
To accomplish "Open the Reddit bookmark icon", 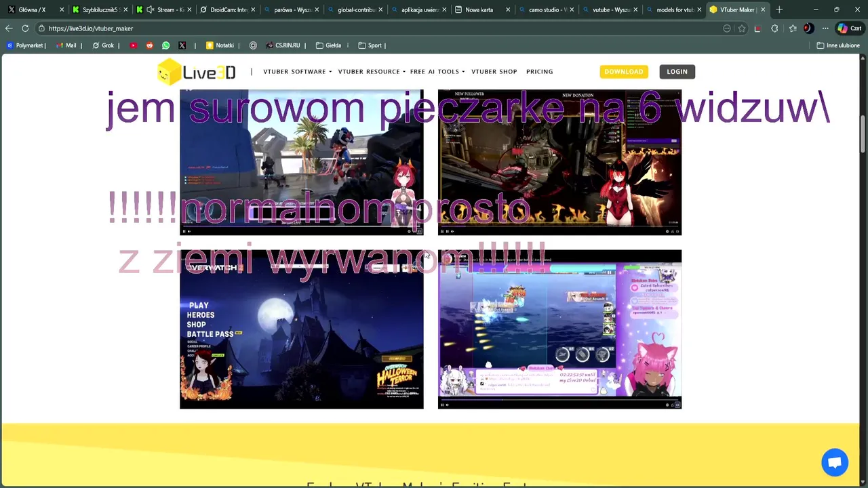I will 149,45.
